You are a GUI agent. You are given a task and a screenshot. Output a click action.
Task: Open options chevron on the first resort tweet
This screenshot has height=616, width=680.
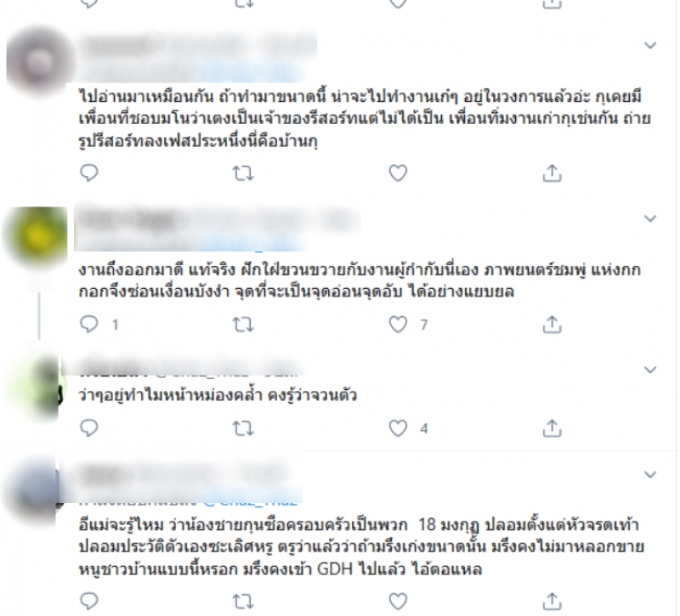click(649, 45)
